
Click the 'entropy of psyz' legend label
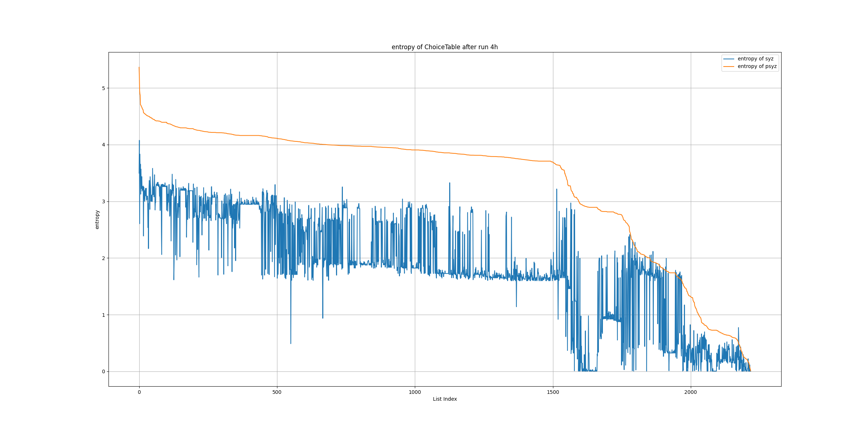click(757, 66)
